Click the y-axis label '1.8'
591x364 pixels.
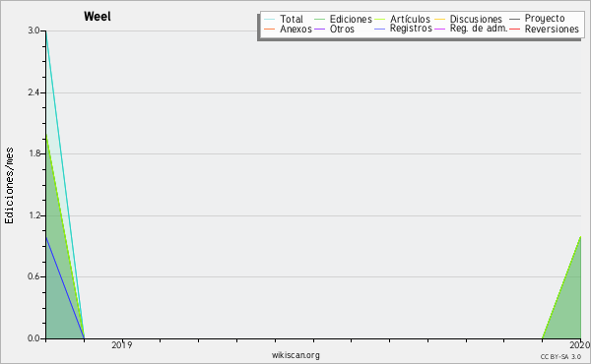click(33, 153)
